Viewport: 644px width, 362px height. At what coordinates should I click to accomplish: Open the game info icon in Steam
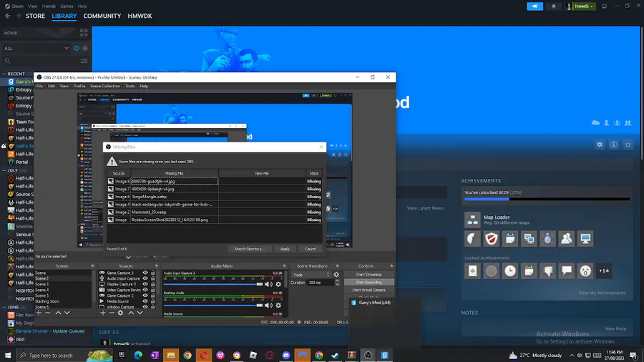coord(614,145)
